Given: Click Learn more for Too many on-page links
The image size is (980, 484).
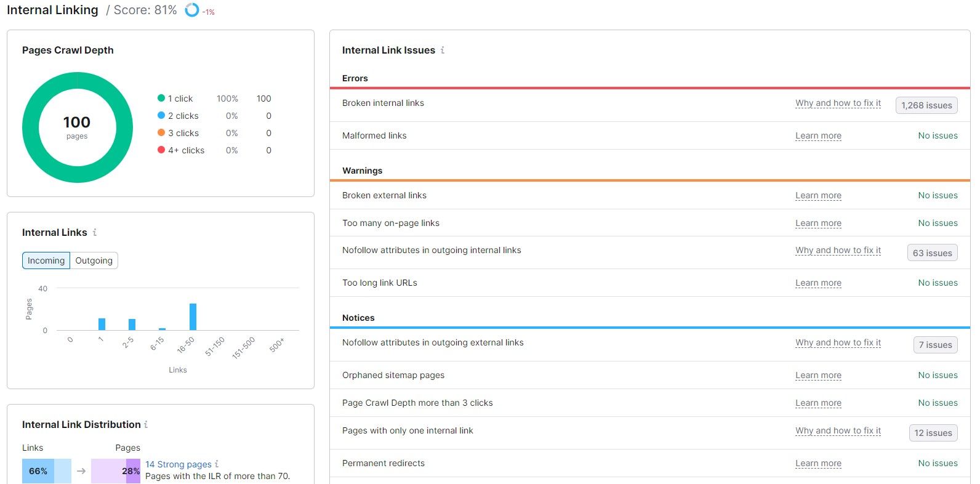Looking at the screenshot, I should pyautogui.click(x=818, y=223).
